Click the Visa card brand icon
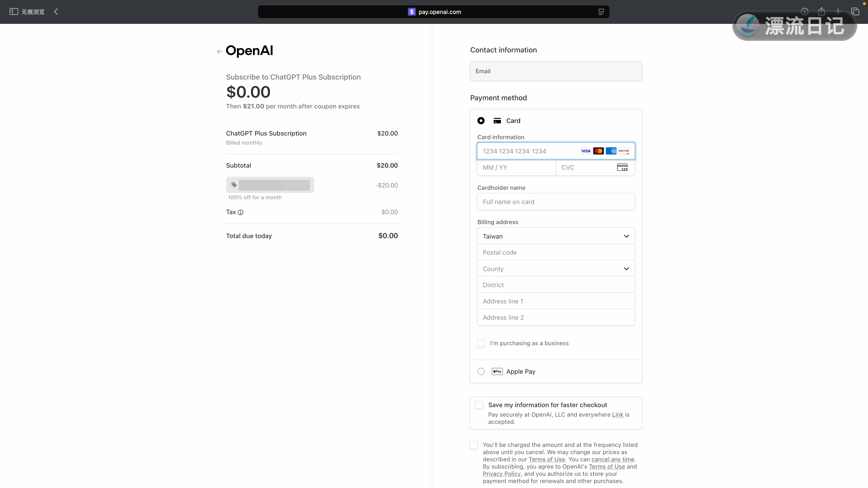The width and height of the screenshot is (868, 488). tap(586, 151)
